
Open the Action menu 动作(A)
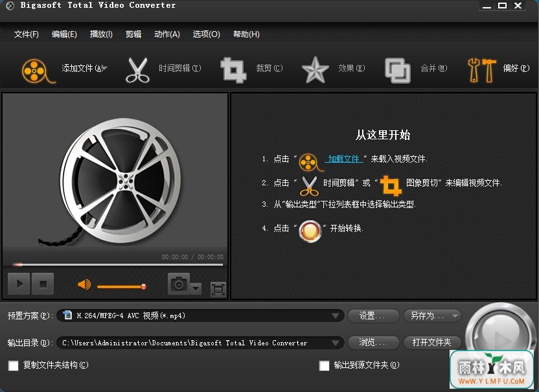point(167,34)
